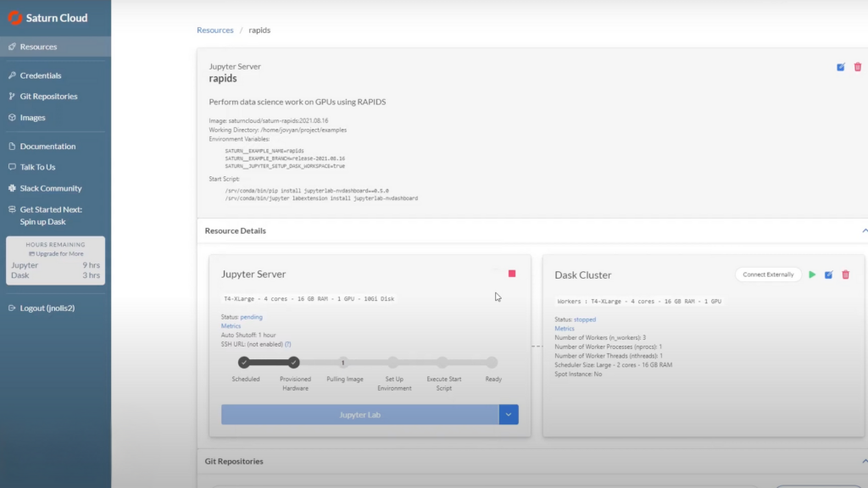This screenshot has width=868, height=488.
Task: Click the Slack Community icon
Action: coord(12,188)
